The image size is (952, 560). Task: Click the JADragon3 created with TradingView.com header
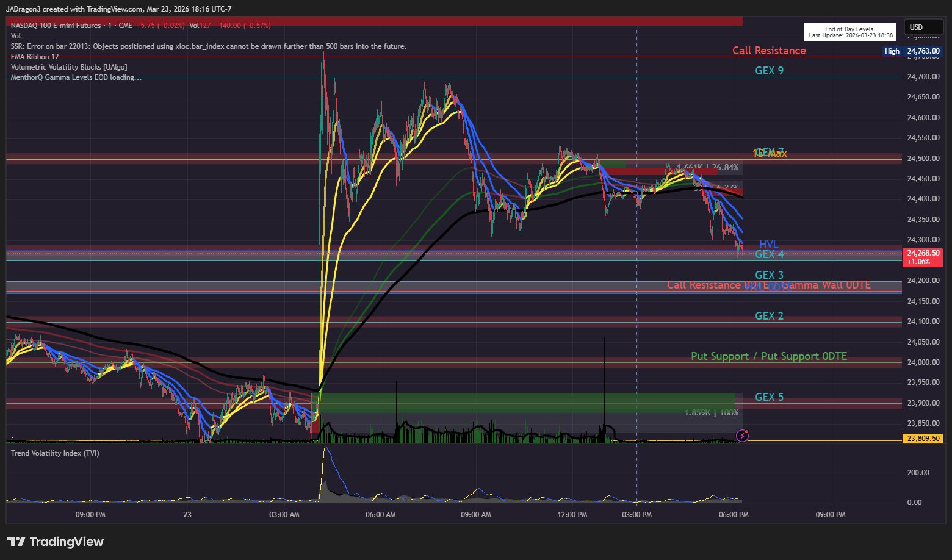[118, 9]
